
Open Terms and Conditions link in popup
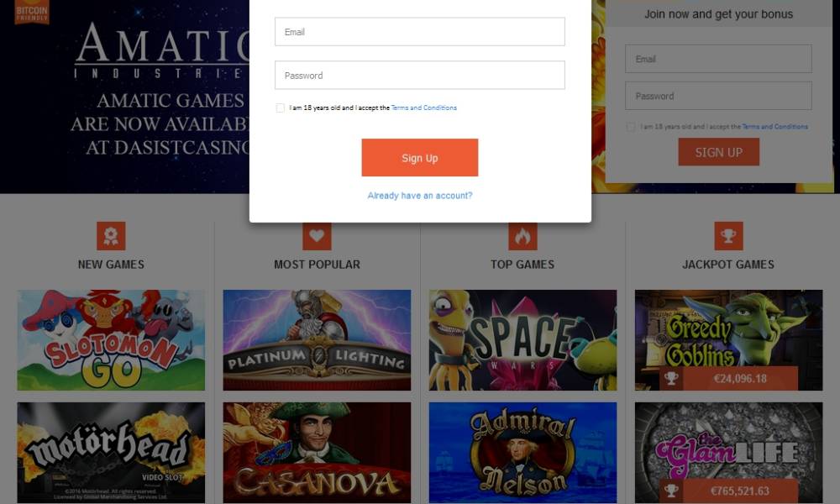pyautogui.click(x=423, y=108)
